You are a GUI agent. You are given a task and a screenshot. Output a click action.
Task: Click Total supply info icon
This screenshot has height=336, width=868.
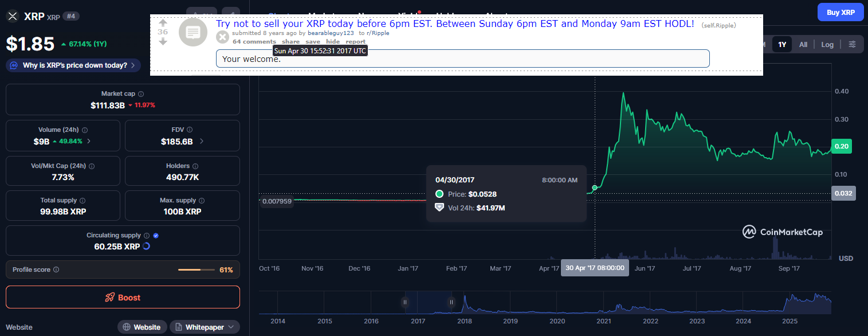click(x=83, y=201)
